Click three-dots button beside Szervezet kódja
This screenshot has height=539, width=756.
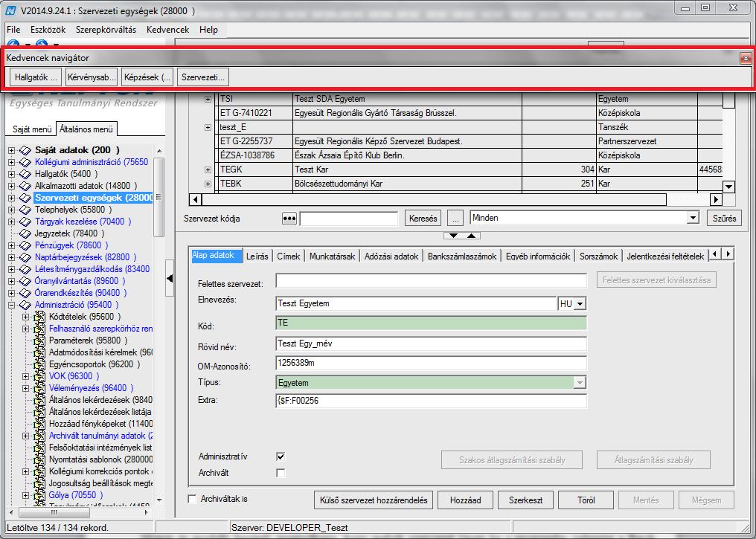(x=289, y=219)
